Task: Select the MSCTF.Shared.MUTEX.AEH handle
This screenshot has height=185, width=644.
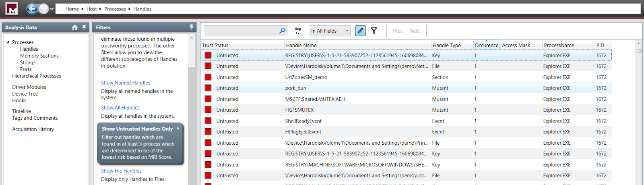Action: tap(315, 99)
